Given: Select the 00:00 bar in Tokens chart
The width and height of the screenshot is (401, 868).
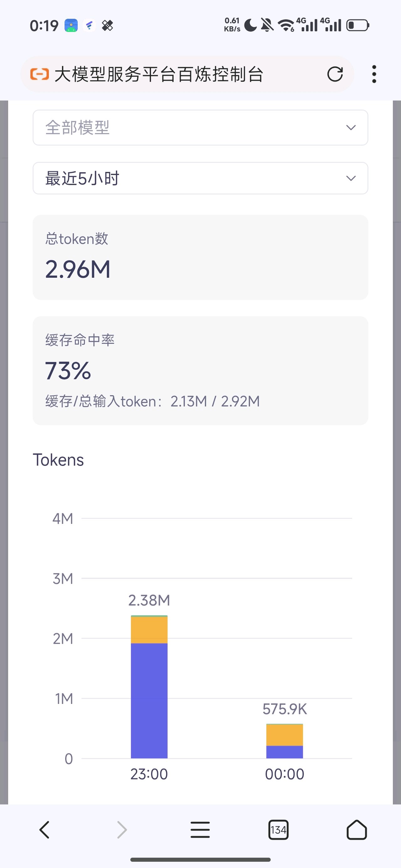Looking at the screenshot, I should point(285,741).
